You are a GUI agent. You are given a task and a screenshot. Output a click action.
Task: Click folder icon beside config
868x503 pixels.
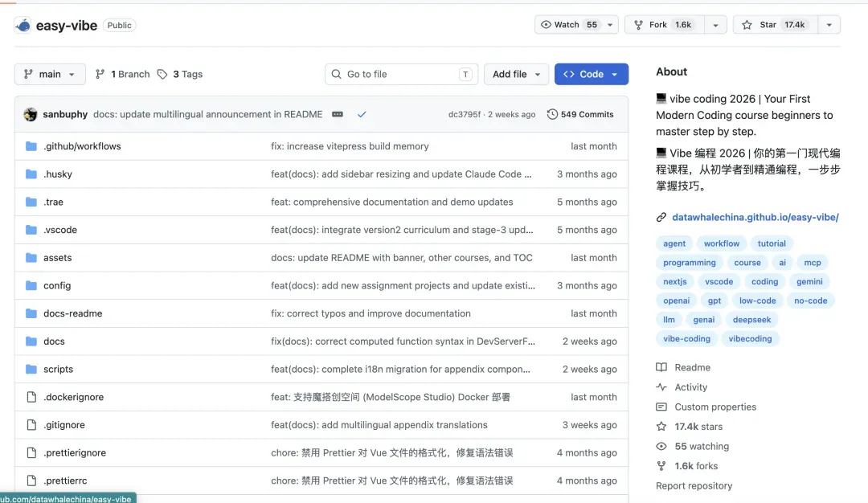(31, 285)
